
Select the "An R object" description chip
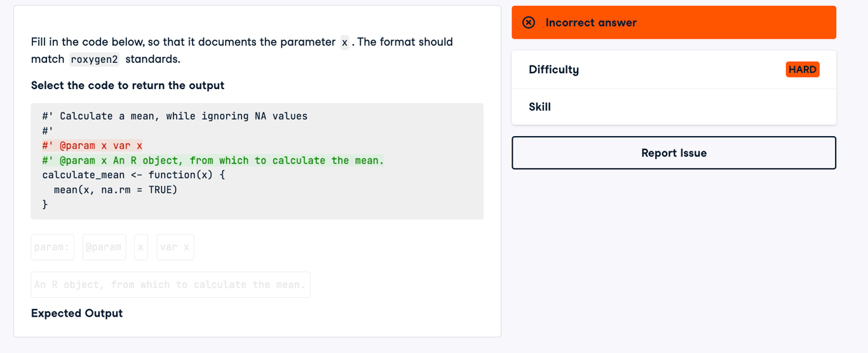(170, 285)
